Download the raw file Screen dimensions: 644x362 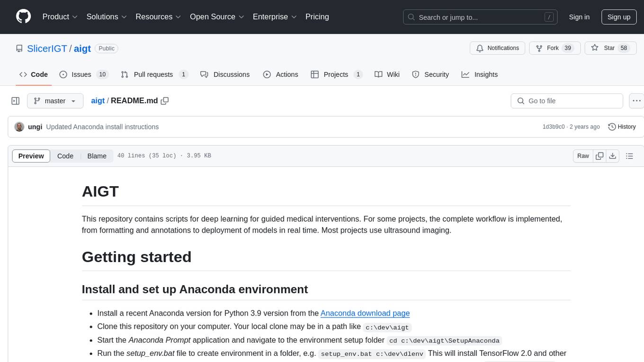pos(612,156)
